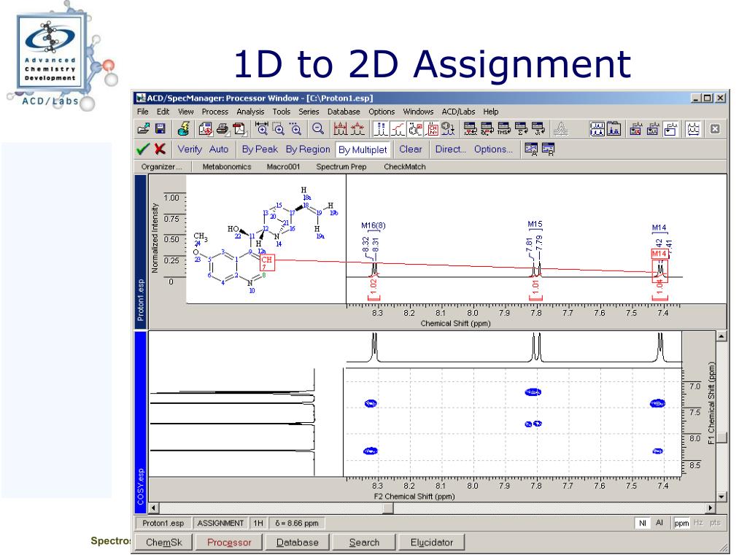Click the TMS reference table icon
This screenshot has height=560, width=747.
point(504,128)
